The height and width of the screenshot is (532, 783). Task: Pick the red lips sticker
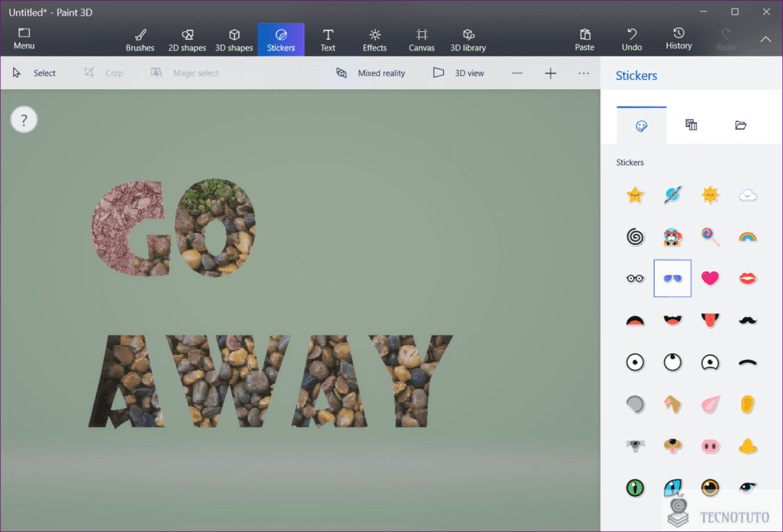point(748,279)
